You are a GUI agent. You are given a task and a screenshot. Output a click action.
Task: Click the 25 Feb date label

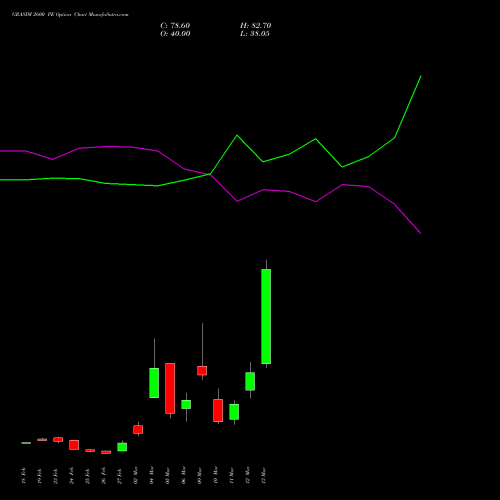click(88, 476)
